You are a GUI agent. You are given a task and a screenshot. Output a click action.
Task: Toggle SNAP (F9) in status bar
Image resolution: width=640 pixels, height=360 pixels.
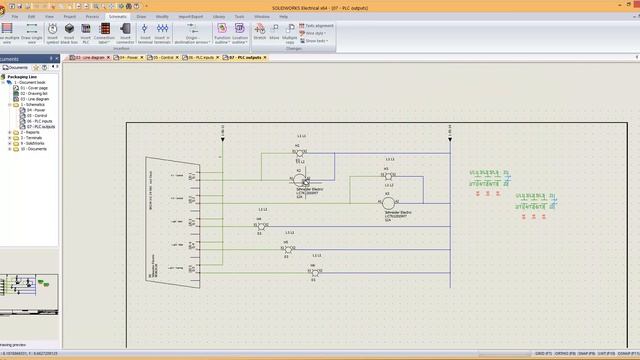586,353
